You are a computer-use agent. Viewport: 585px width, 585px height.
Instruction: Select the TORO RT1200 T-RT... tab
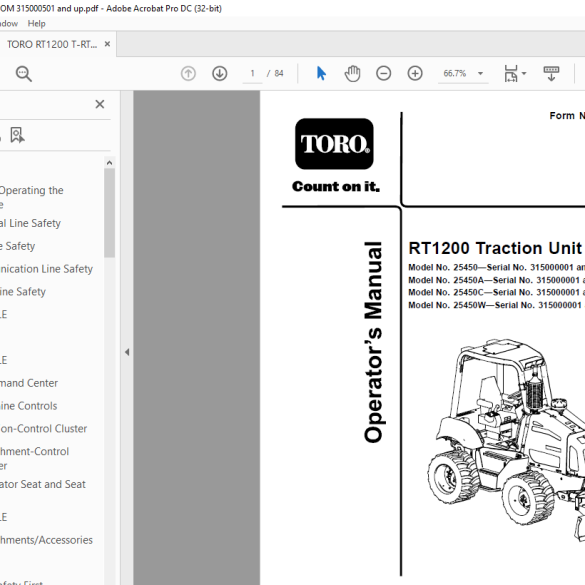tap(52, 44)
